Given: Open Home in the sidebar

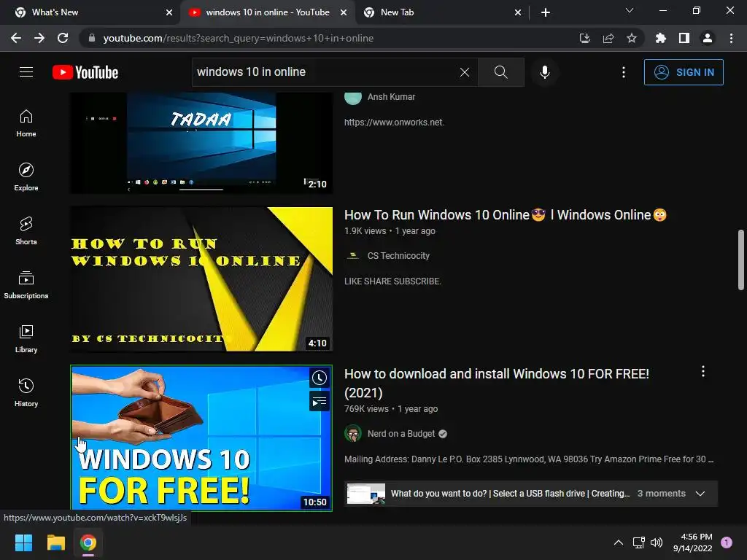Looking at the screenshot, I should click(26, 122).
